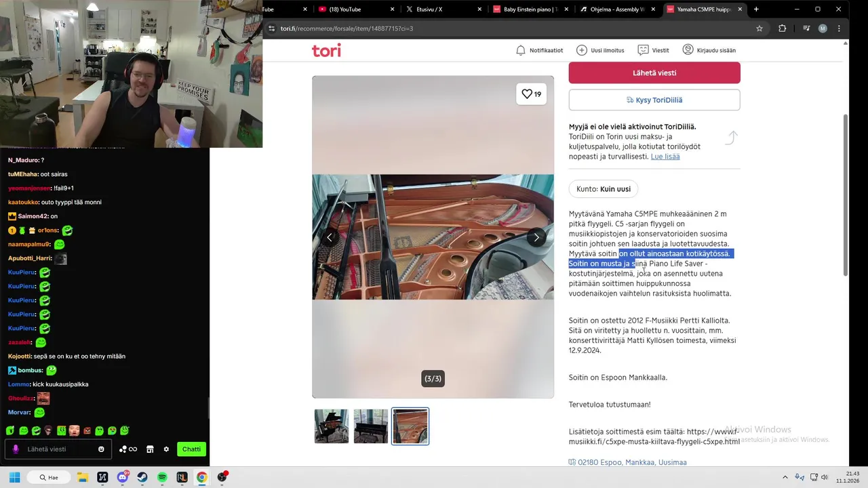The width and height of the screenshot is (868, 488).
Task: Open Chrome three-dot menu
Action: [x=840, y=28]
